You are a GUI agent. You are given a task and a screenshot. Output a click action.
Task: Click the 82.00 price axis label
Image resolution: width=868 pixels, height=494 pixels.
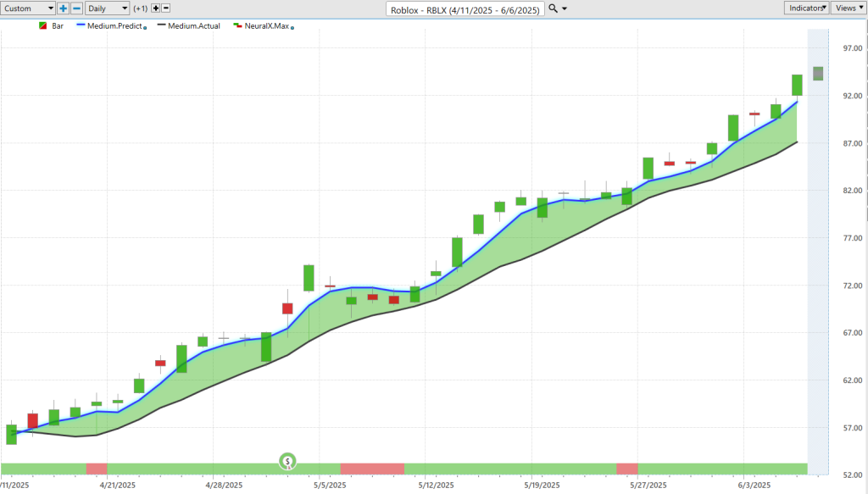click(x=853, y=191)
